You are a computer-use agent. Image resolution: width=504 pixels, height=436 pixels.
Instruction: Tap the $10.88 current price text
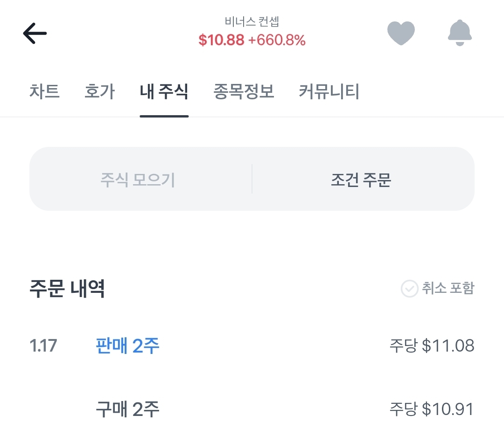[x=221, y=40]
